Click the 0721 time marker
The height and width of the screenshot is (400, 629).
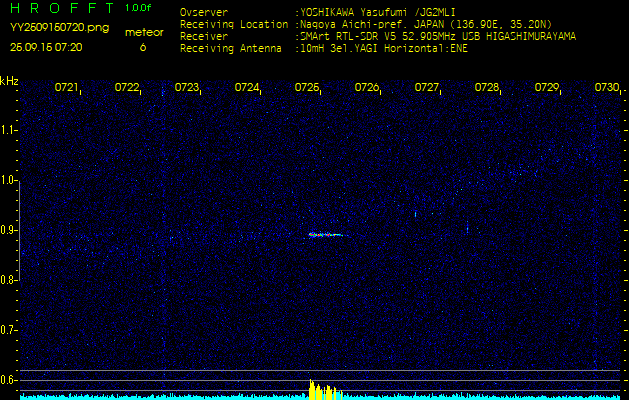66,88
